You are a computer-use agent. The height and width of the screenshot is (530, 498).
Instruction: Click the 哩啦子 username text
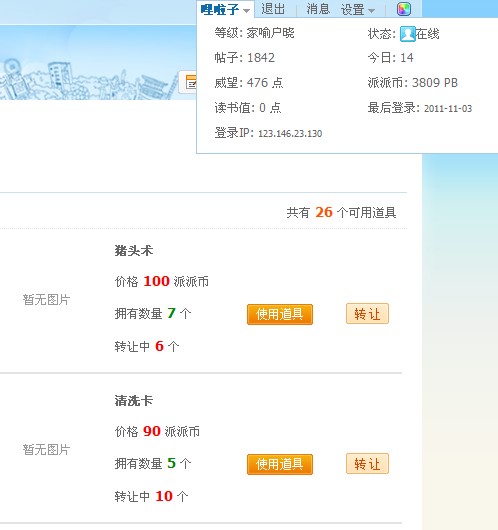coord(220,9)
